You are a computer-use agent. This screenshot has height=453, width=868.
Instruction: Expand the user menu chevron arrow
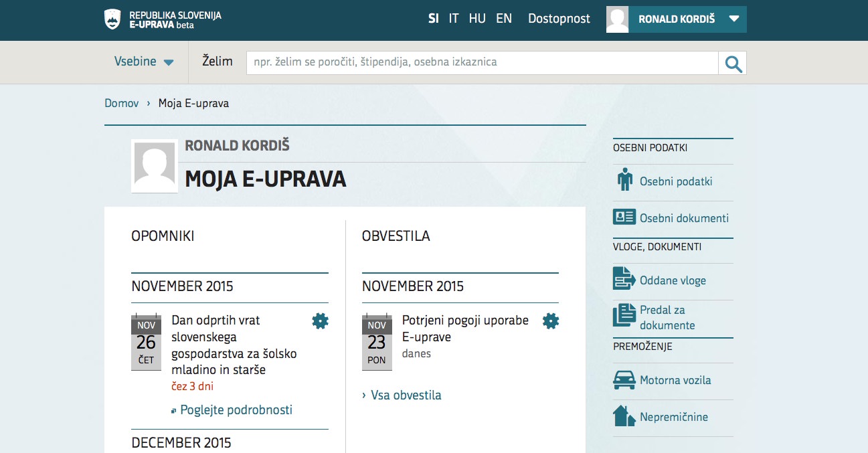(x=733, y=19)
